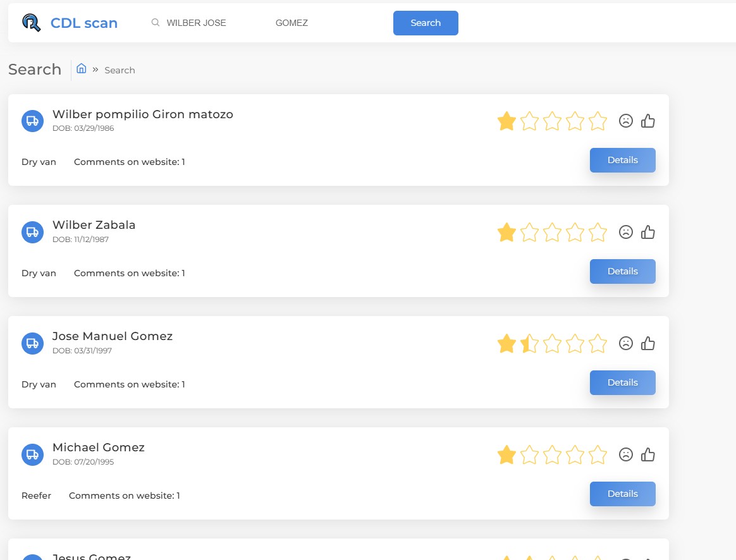736x560 pixels.
Task: Click sad face icon for Wilber pompilio Giron matozo
Action: [x=626, y=121]
